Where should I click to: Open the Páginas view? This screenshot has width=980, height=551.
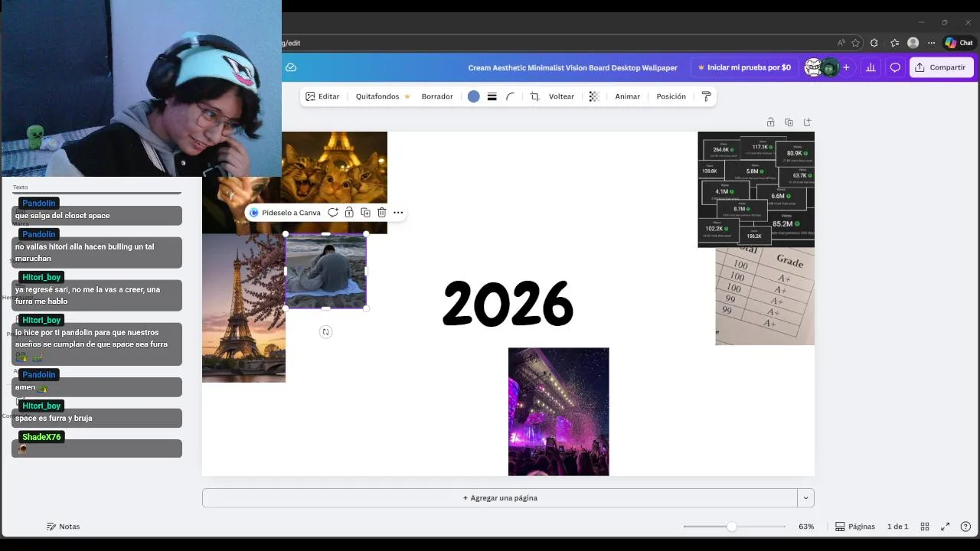coord(854,527)
